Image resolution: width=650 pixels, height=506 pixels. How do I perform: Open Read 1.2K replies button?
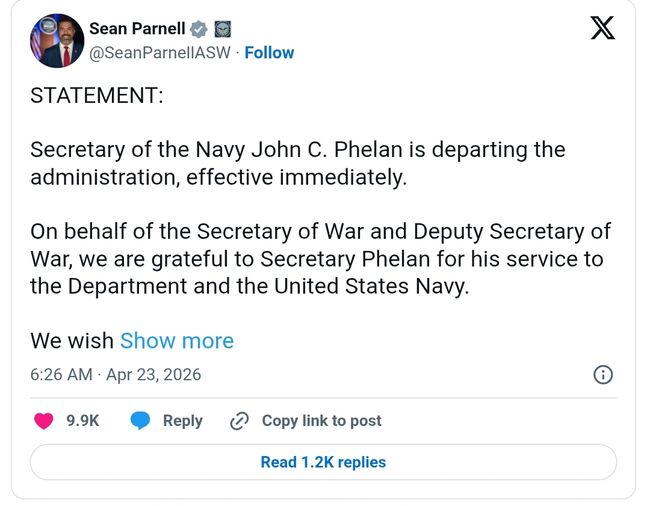click(323, 462)
